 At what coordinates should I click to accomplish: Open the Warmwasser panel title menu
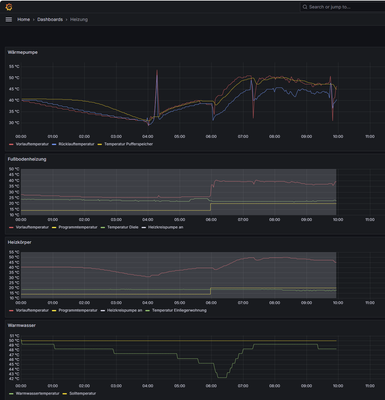(x=21, y=325)
